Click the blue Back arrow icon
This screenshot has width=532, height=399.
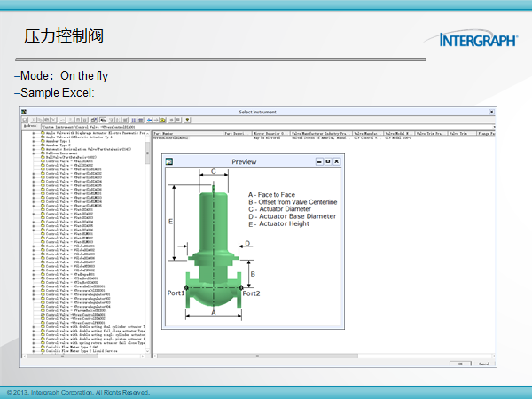[x=150, y=120]
